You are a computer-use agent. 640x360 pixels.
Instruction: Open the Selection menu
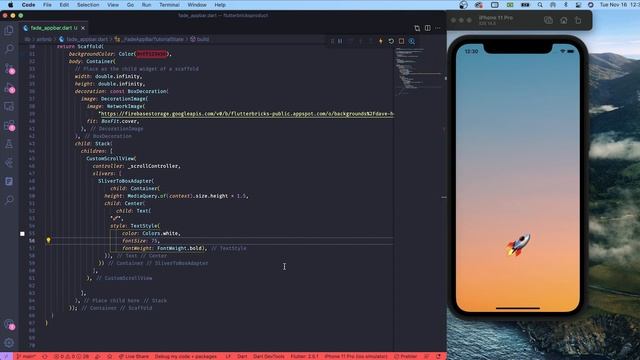(x=88, y=5)
